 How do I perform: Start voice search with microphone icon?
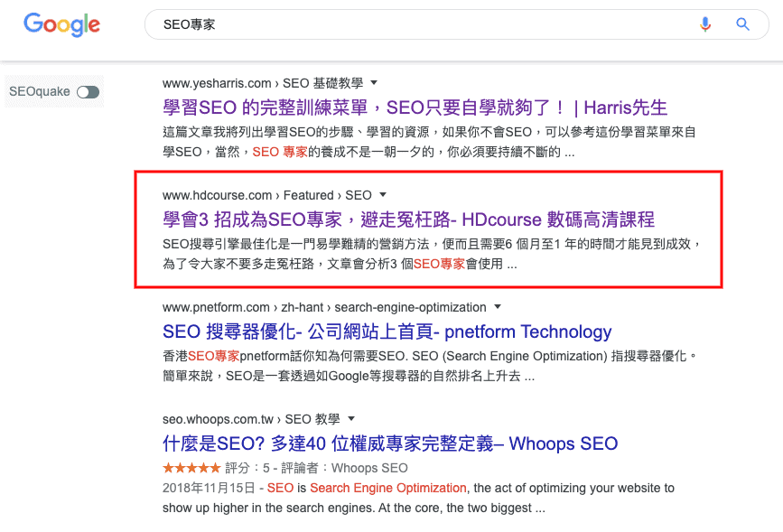(705, 24)
